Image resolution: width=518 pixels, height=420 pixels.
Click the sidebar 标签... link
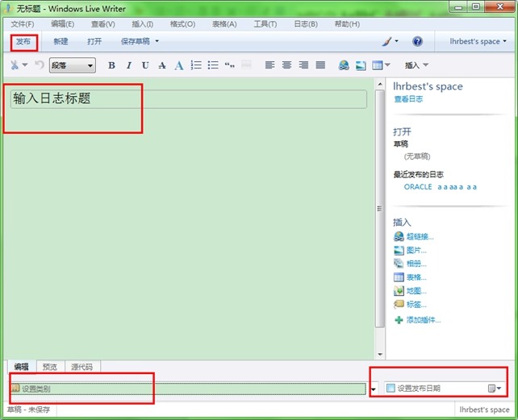(416, 305)
